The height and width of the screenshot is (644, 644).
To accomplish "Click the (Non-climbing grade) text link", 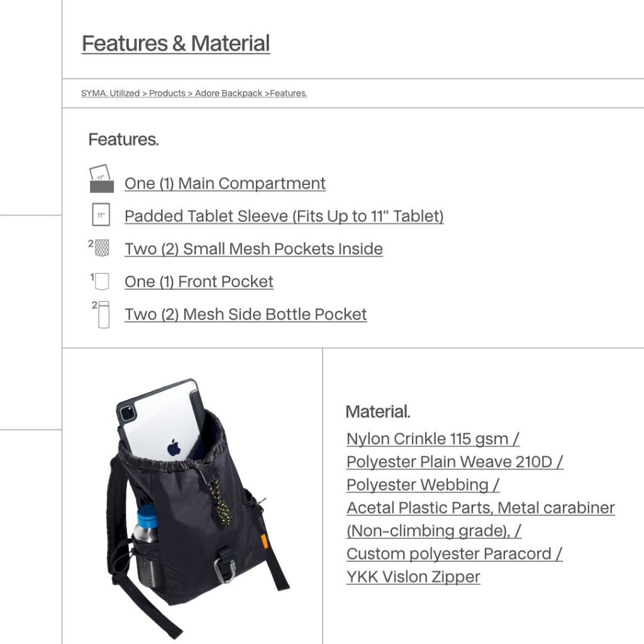I will pyautogui.click(x=433, y=531).
